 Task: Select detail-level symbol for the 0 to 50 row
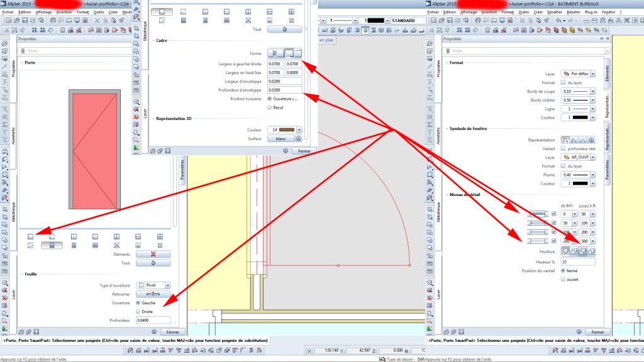538,214
